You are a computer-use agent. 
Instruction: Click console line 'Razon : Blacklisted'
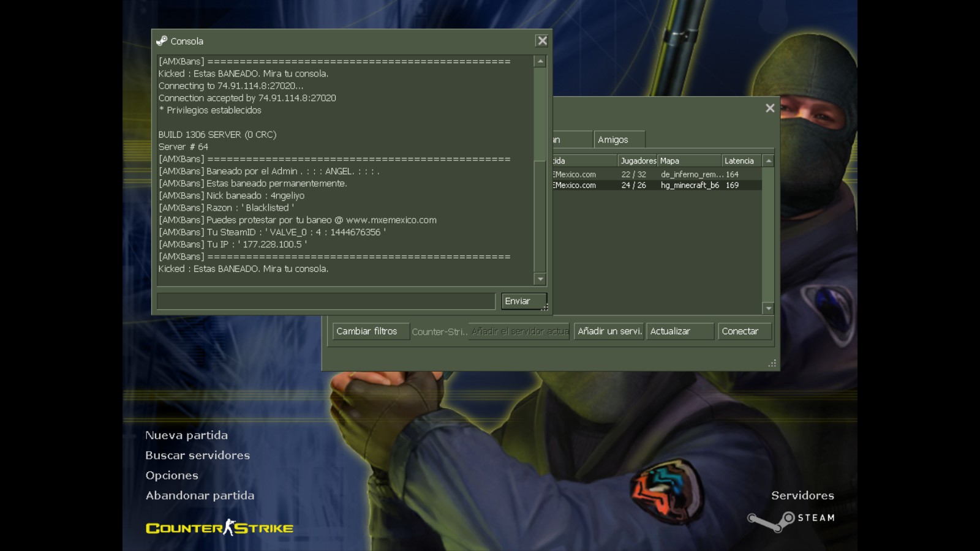226,208
